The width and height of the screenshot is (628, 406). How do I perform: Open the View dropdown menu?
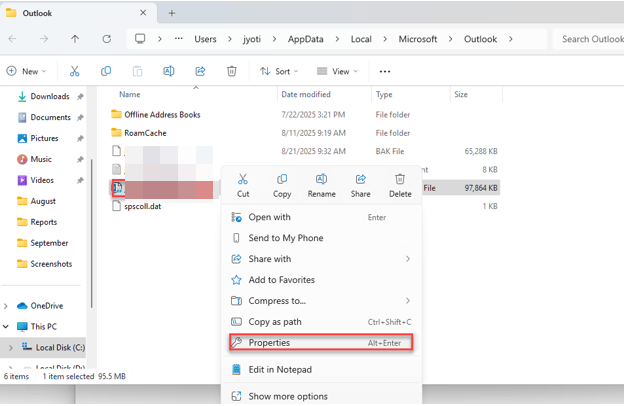click(338, 72)
